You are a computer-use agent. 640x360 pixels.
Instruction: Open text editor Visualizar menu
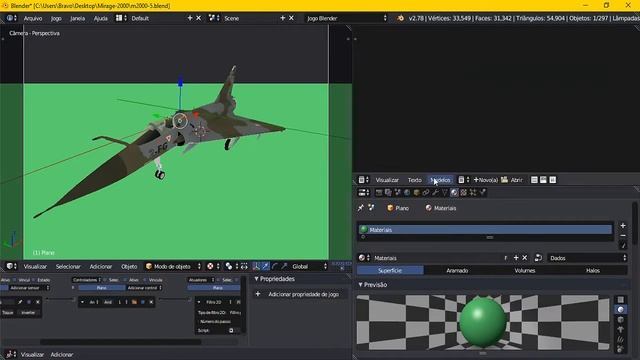(x=387, y=180)
